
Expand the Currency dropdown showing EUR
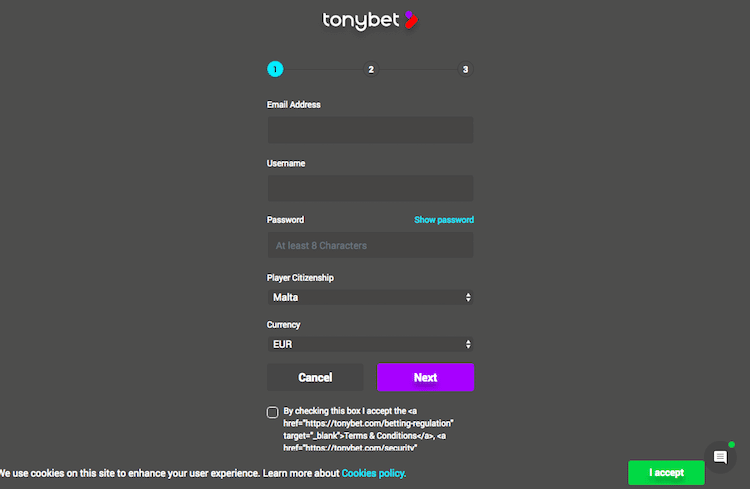[370, 344]
